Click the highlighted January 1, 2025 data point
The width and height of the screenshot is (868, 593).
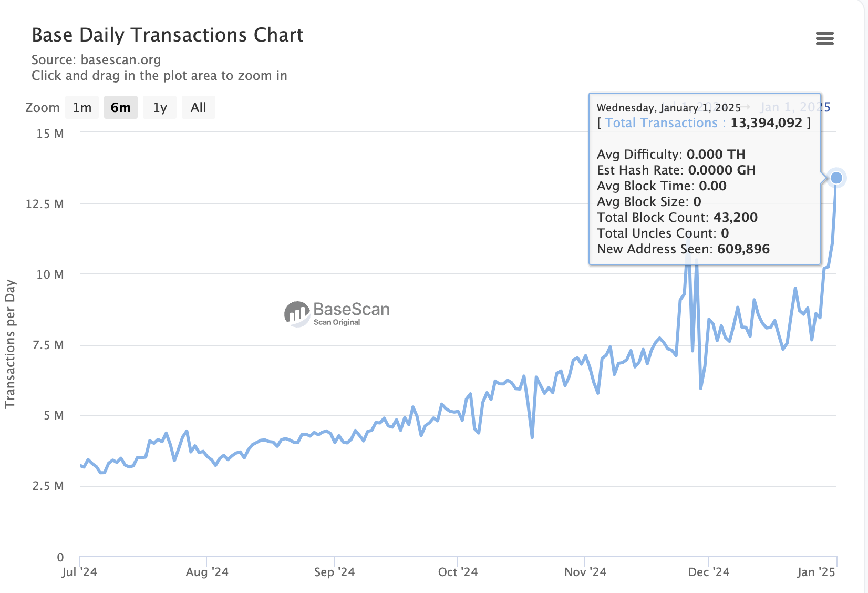(x=836, y=178)
